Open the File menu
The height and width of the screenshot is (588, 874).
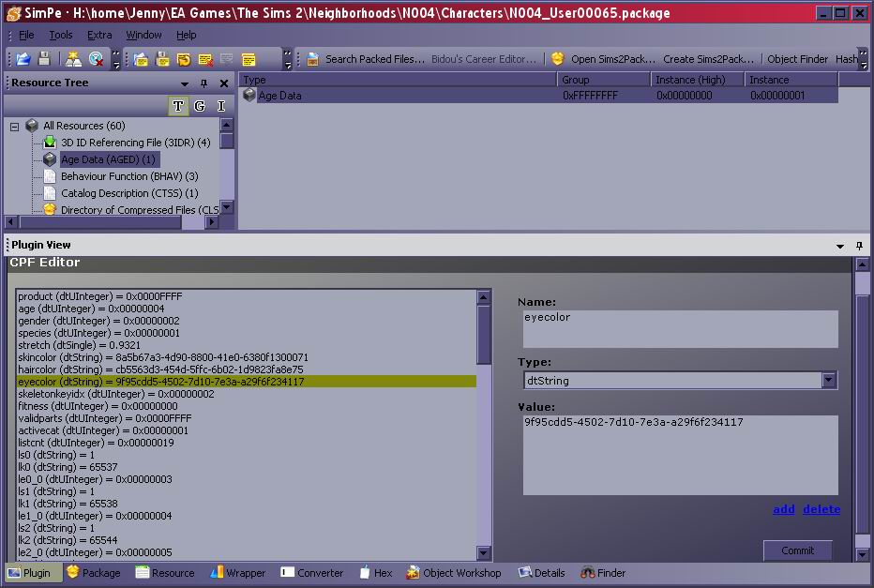click(26, 35)
